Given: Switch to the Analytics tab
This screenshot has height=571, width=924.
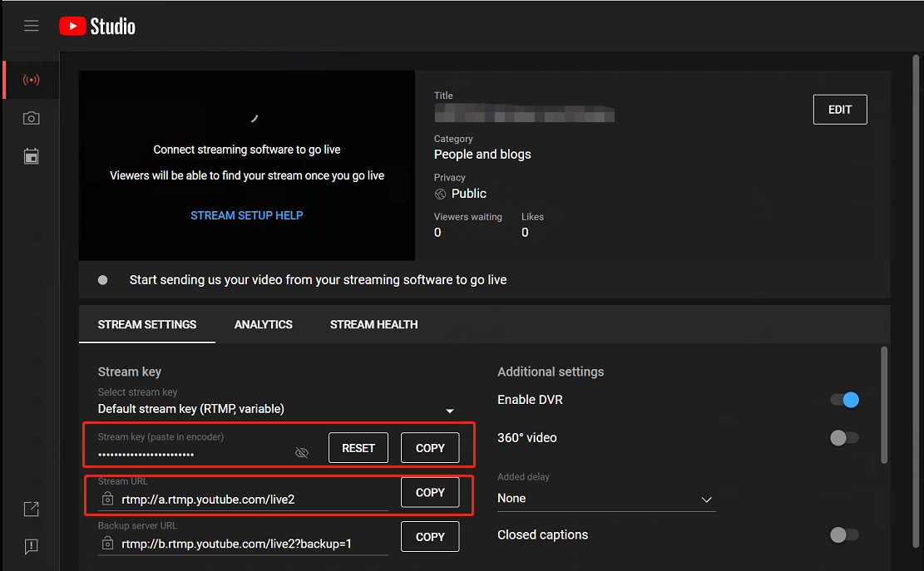Looking at the screenshot, I should 264,324.
